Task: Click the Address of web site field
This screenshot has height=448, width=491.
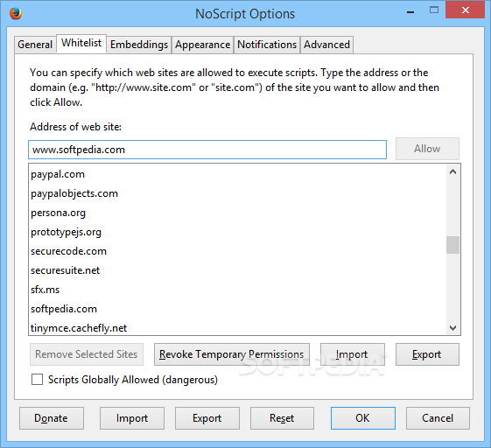Action: click(x=207, y=150)
